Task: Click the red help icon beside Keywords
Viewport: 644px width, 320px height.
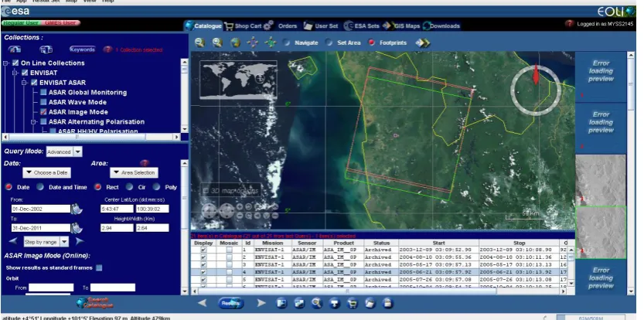Action: pyautogui.click(x=107, y=49)
